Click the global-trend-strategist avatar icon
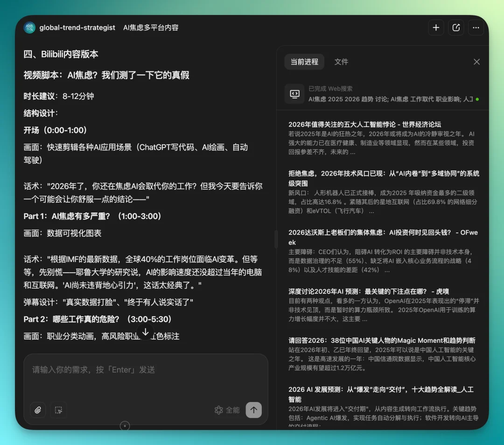Screen dimensions: 504x445 29,28
